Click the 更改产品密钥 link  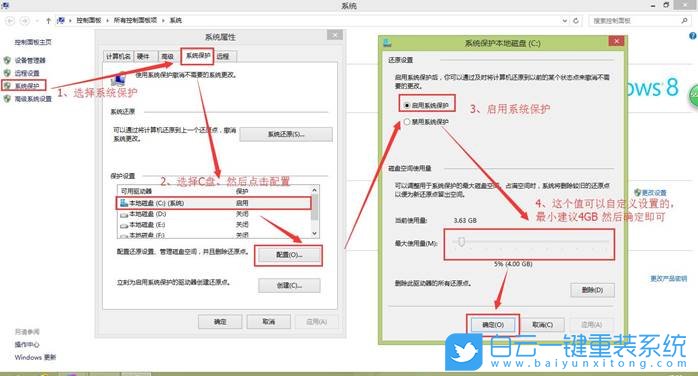[x=669, y=279]
